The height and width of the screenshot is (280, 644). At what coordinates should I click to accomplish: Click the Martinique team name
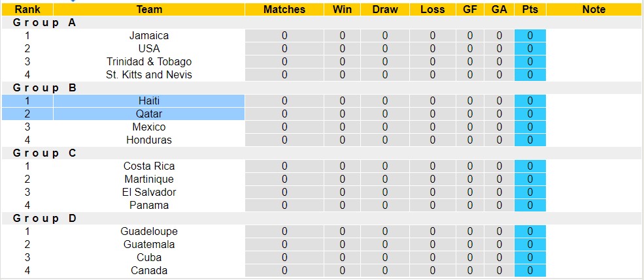click(x=149, y=179)
